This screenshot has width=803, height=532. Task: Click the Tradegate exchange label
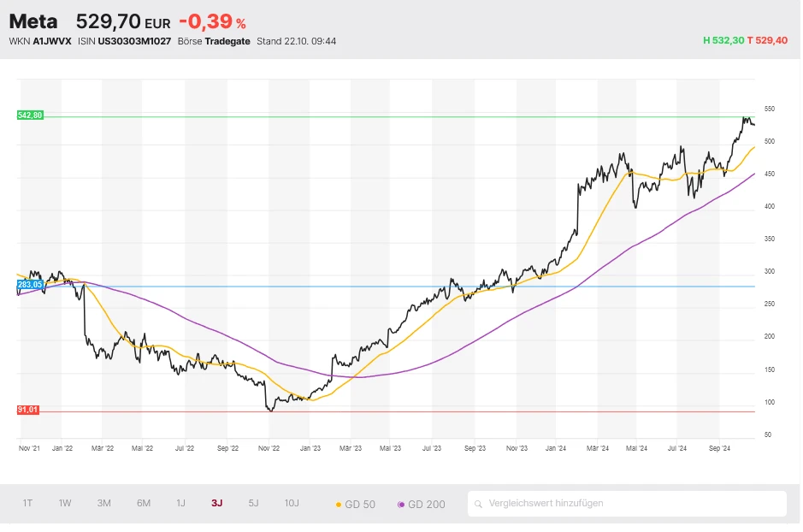coord(227,41)
